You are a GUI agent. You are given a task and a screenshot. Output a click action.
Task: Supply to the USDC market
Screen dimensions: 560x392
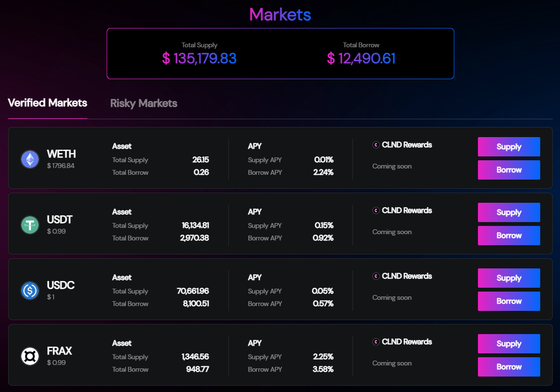click(509, 278)
